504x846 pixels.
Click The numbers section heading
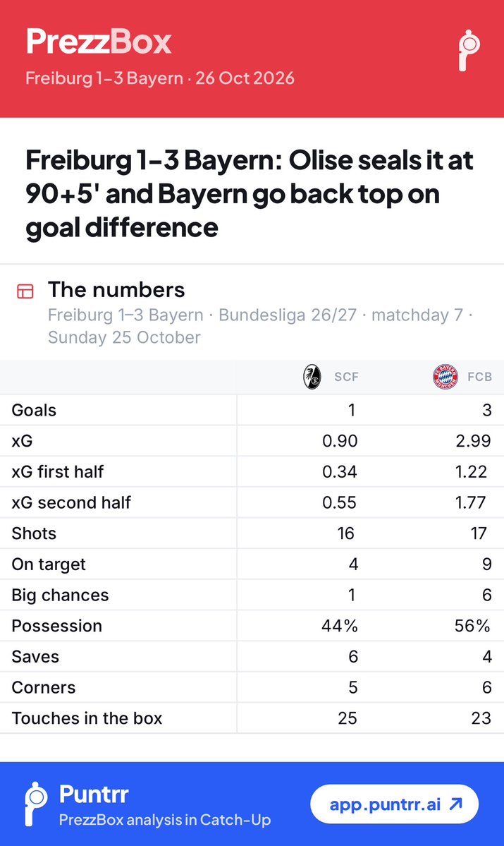click(116, 290)
